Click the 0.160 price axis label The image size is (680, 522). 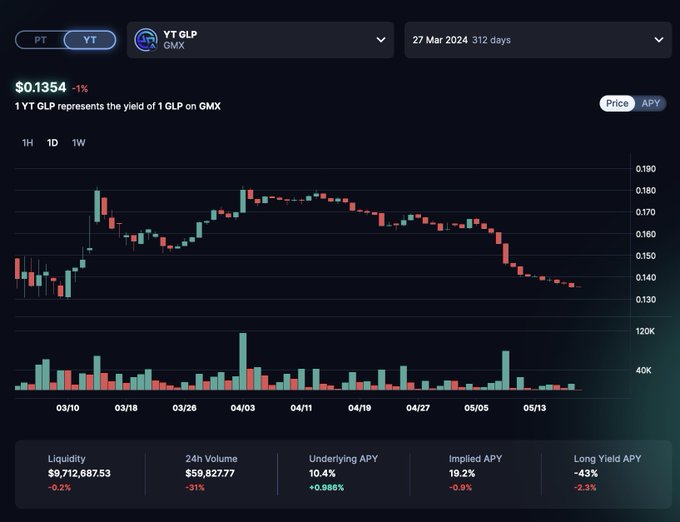click(646, 234)
